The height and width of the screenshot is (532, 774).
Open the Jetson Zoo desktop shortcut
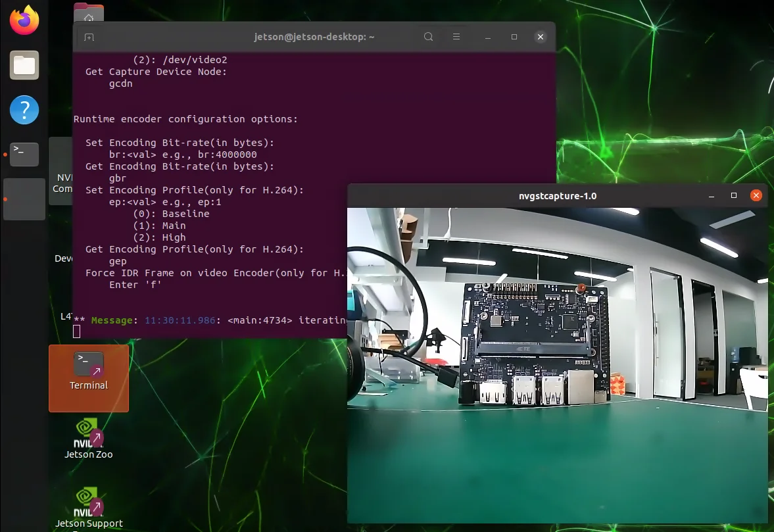click(x=89, y=439)
